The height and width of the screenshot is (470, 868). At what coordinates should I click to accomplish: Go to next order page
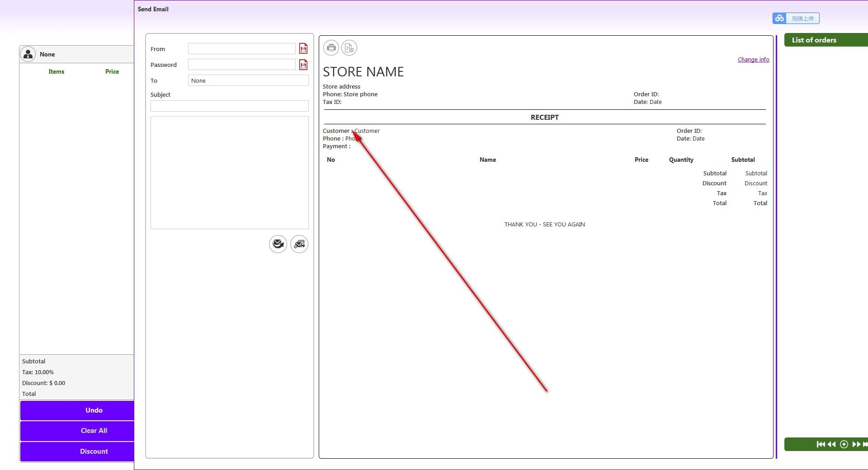[856, 444]
